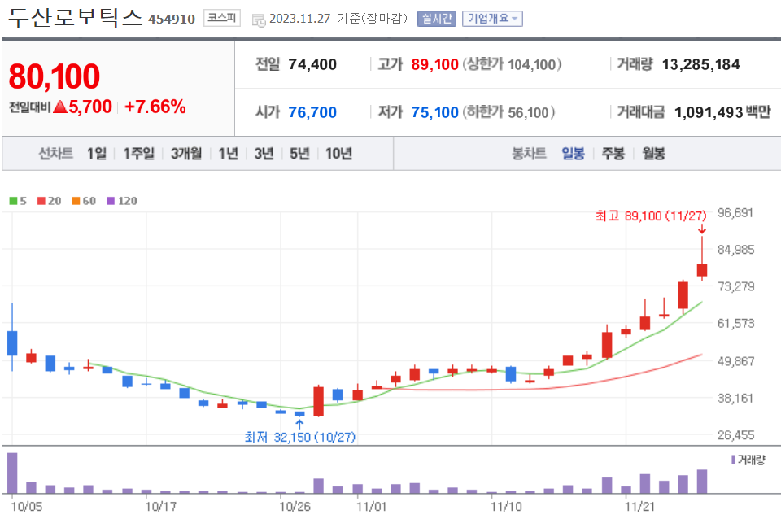Click the 10/17 date axis label

[160, 507]
